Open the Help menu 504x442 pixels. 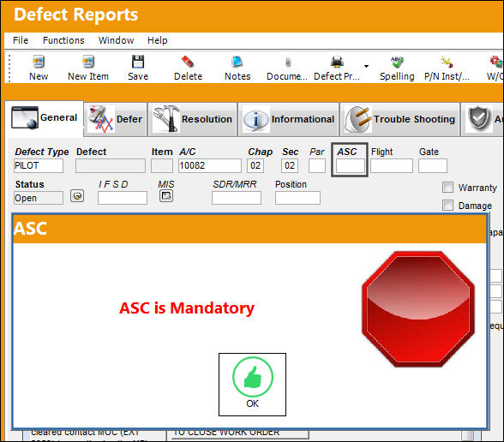coord(157,40)
